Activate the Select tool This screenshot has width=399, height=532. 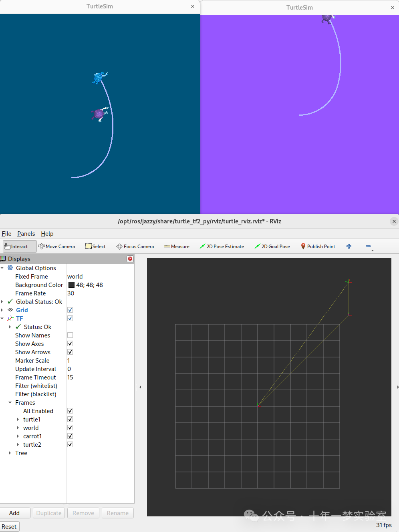coord(95,247)
